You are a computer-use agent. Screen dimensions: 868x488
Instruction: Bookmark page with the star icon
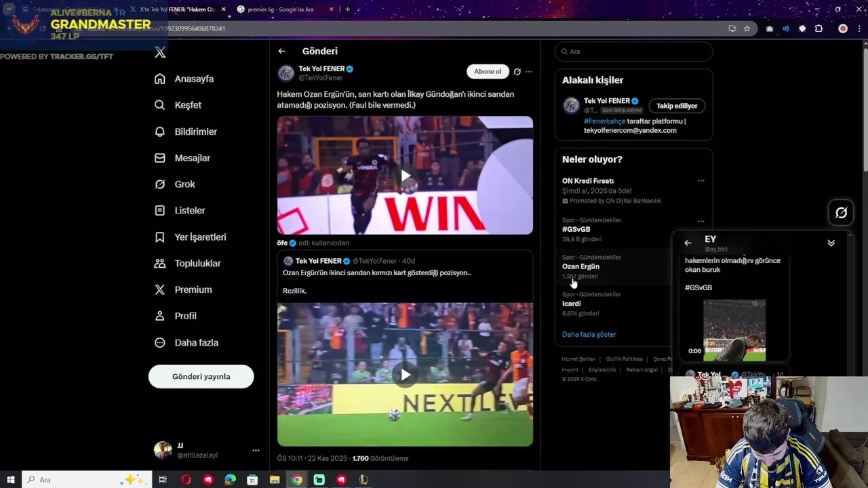747,28
